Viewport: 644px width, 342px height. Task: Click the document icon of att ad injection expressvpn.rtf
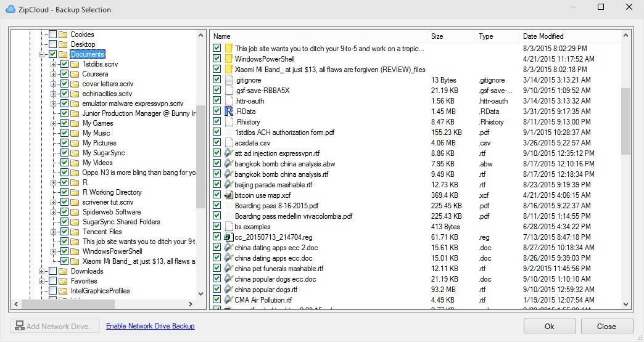pos(229,153)
